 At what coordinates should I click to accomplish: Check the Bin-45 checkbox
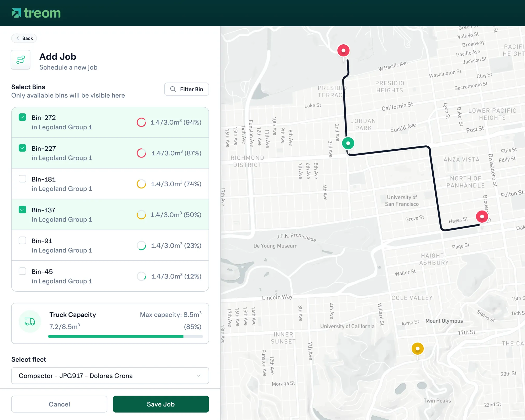click(23, 271)
